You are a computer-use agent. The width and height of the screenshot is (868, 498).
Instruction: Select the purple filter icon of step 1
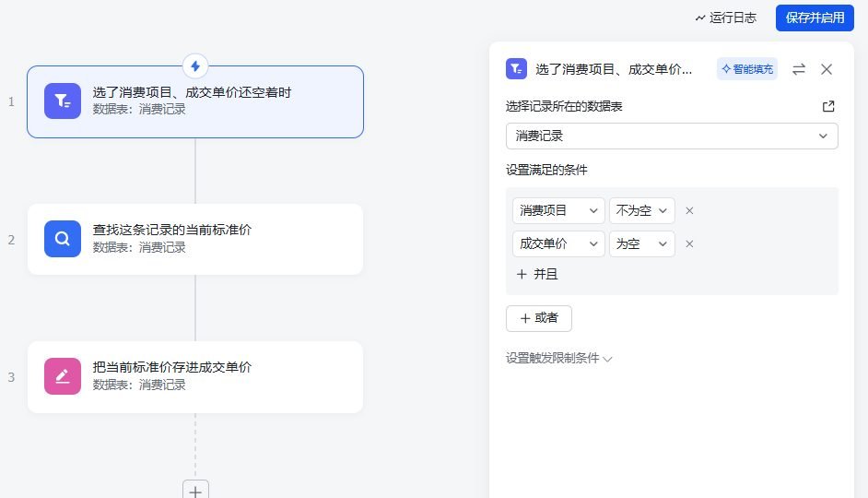click(x=63, y=101)
